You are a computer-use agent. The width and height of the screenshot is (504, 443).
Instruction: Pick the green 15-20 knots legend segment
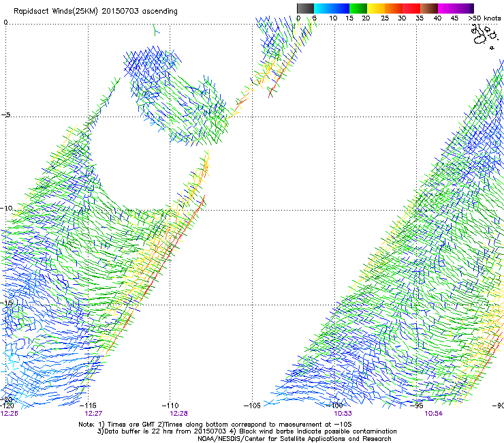[x=358, y=8]
